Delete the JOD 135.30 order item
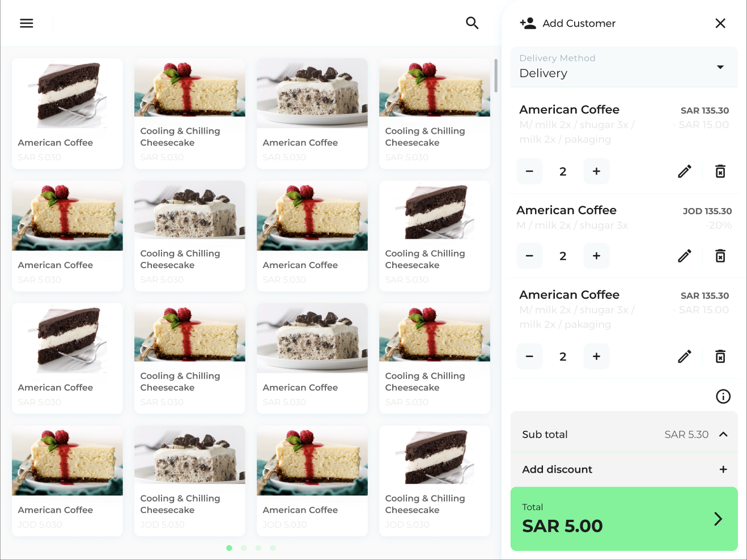Image resolution: width=747 pixels, height=560 pixels. [x=720, y=256]
